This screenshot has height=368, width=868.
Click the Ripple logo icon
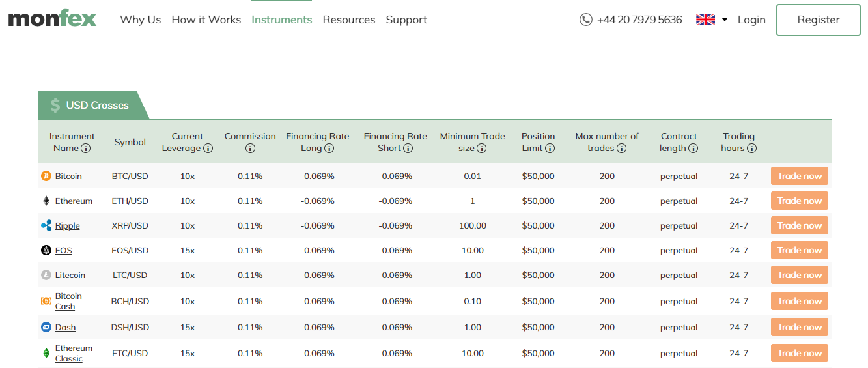(46, 225)
